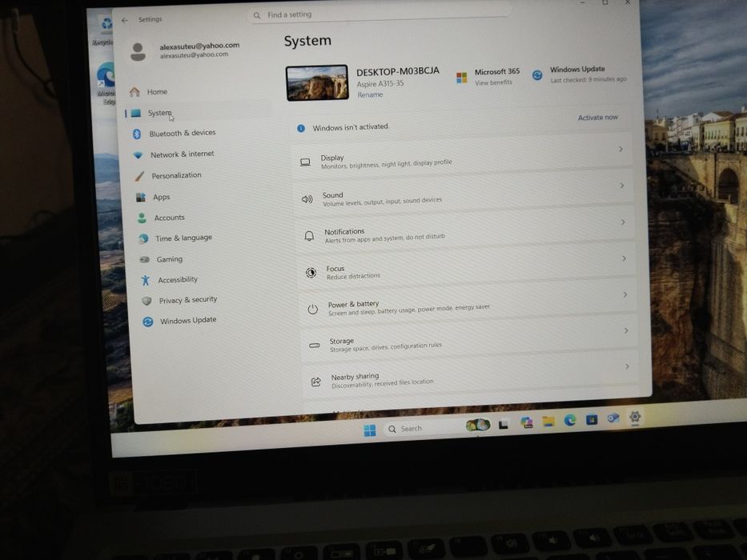Click the Recycle Bin desktop icon
The height and width of the screenshot is (560, 747).
pos(105,30)
